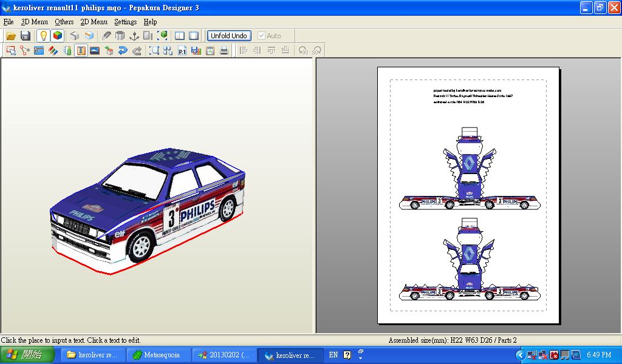Click the arrange parts squares icon

[168, 51]
